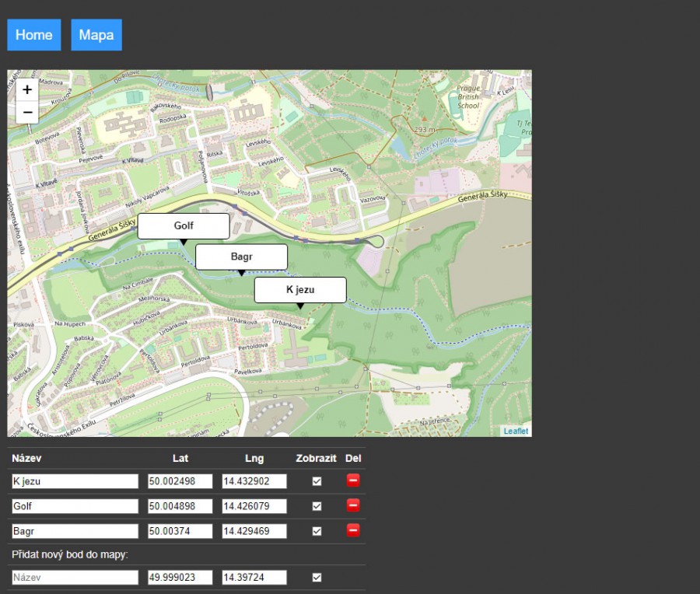Toggle Zobrazit checkbox for Bagr
The height and width of the screenshot is (594, 700).
coord(317,531)
